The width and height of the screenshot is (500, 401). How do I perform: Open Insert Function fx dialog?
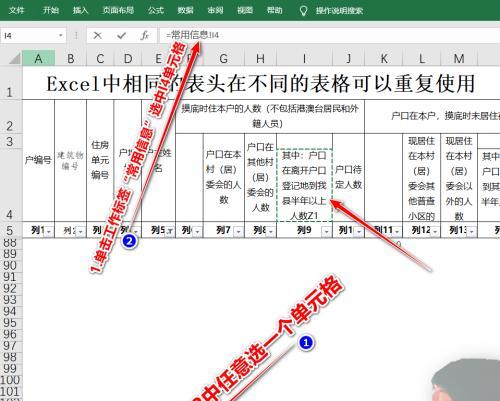[144, 35]
